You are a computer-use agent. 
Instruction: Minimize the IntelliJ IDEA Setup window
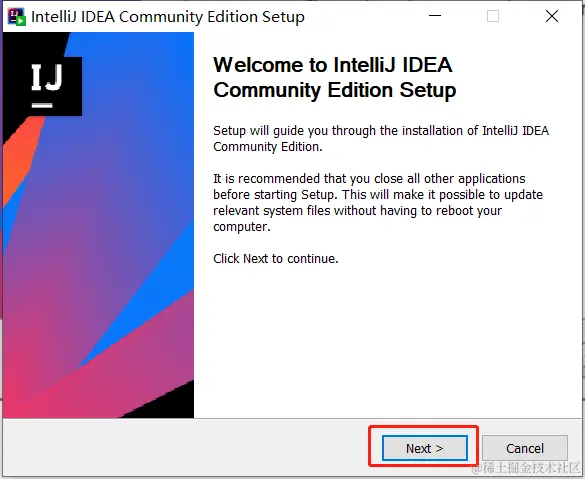click(435, 16)
